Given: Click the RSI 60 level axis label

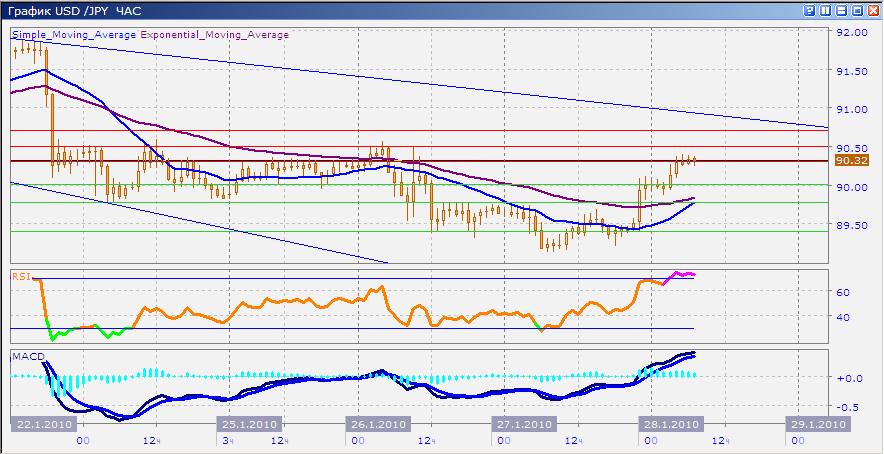Looking at the screenshot, I should (843, 292).
